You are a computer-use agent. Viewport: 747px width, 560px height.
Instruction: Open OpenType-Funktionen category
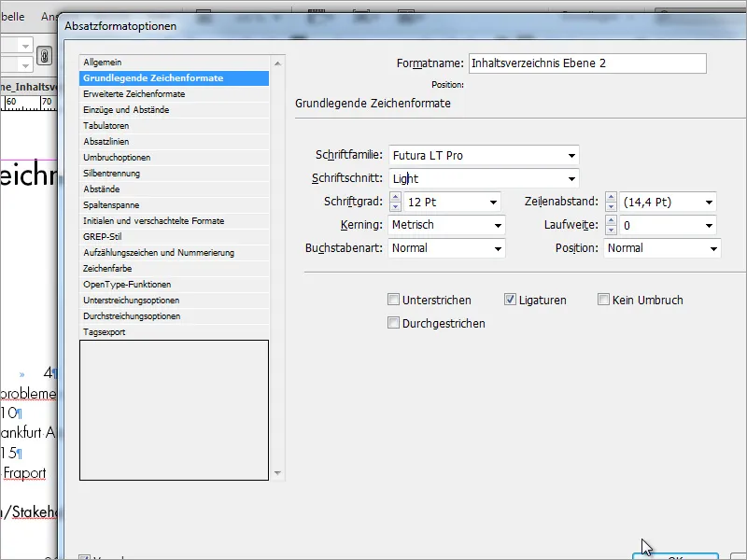point(174,285)
